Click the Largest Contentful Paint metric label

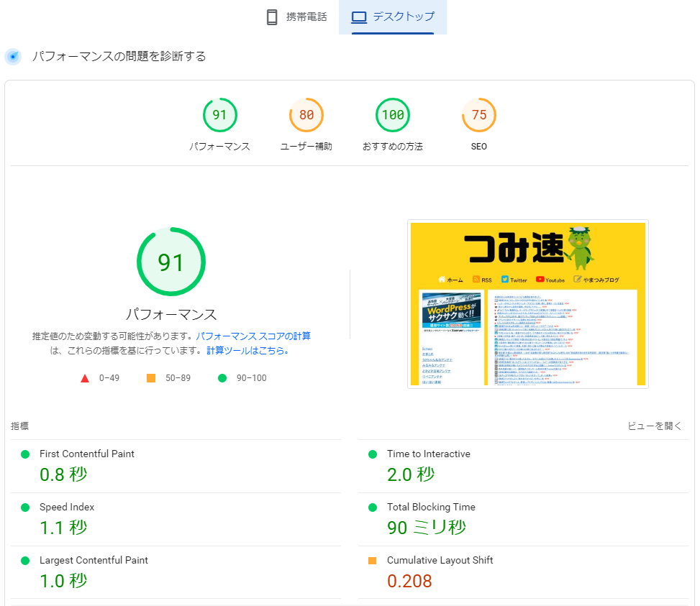click(x=94, y=560)
